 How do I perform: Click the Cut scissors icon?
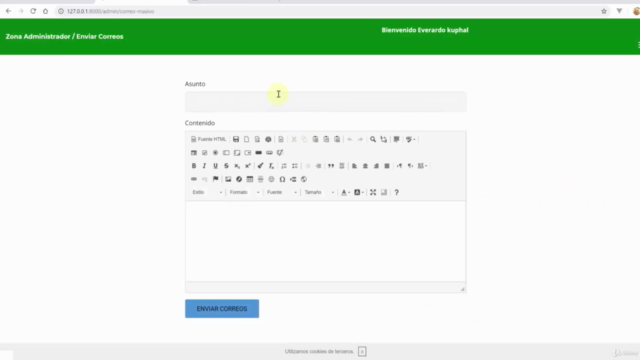(294, 139)
